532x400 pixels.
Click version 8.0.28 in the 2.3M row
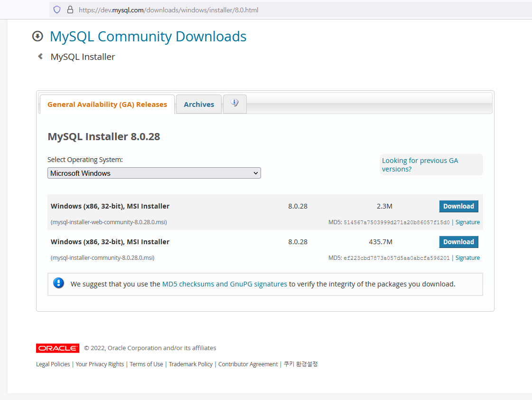coord(298,206)
